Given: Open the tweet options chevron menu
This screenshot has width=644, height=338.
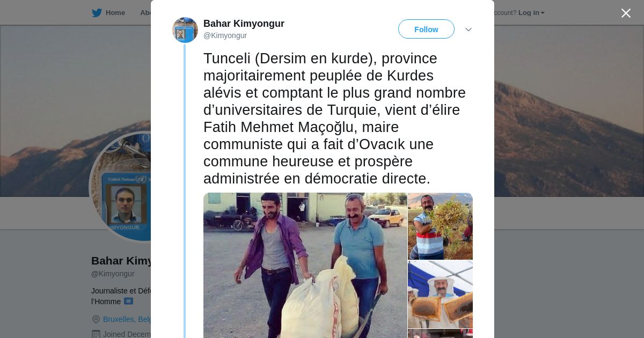Looking at the screenshot, I should (468, 30).
